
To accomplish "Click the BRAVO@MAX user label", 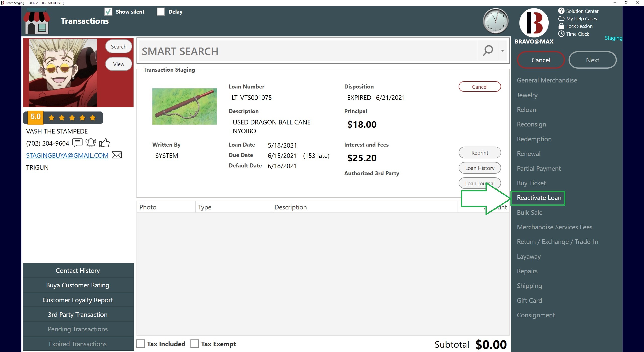I will click(534, 41).
